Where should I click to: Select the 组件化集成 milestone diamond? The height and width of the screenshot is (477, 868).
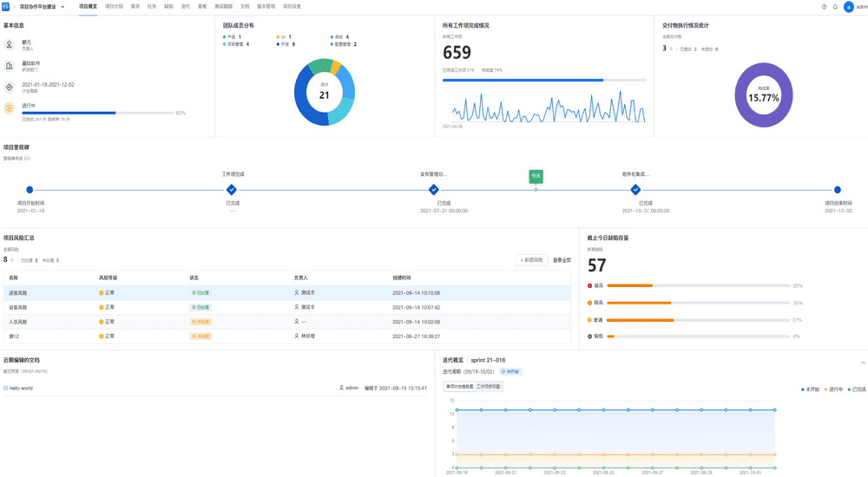[x=635, y=190]
